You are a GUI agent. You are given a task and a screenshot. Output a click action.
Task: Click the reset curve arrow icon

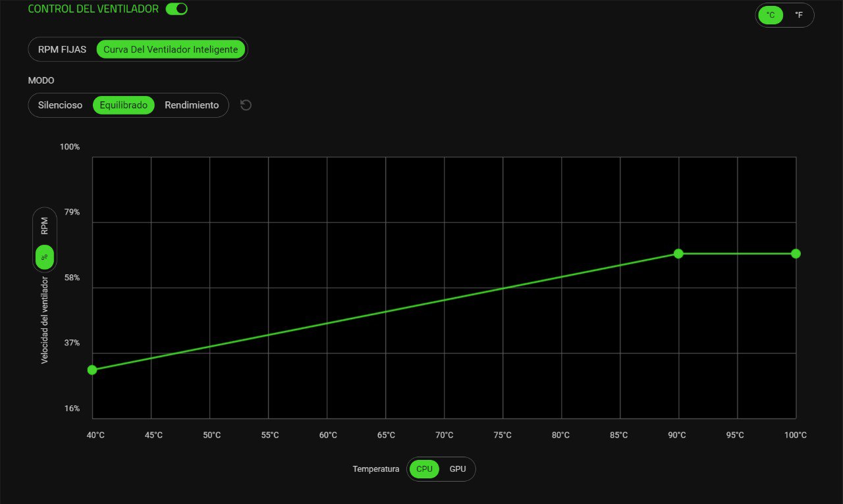246,105
